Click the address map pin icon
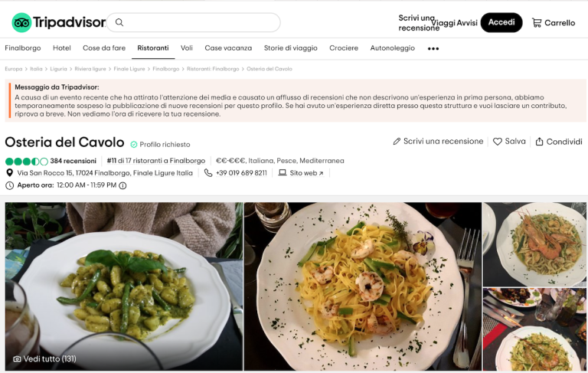Screen dimensions: 588x373 (x=10, y=173)
